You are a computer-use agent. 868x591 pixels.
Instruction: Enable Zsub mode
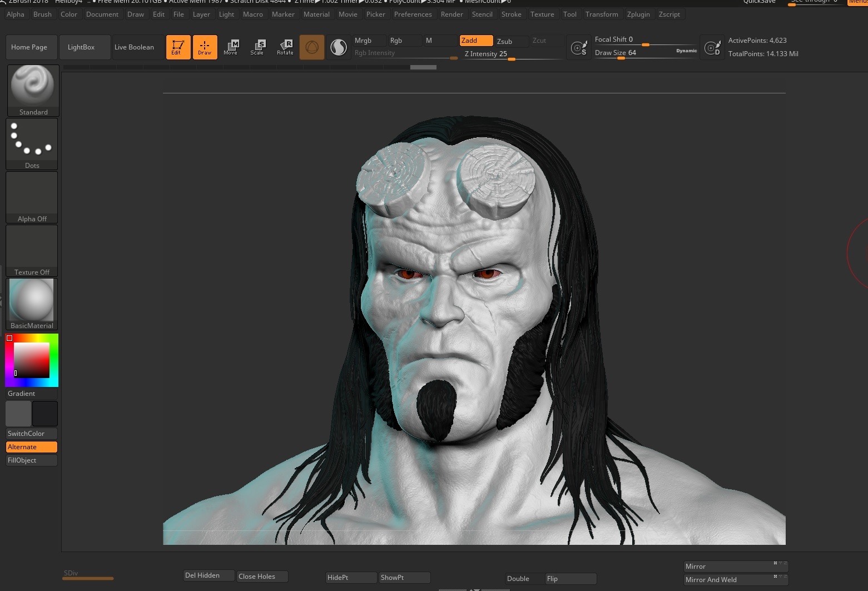[x=511, y=41]
